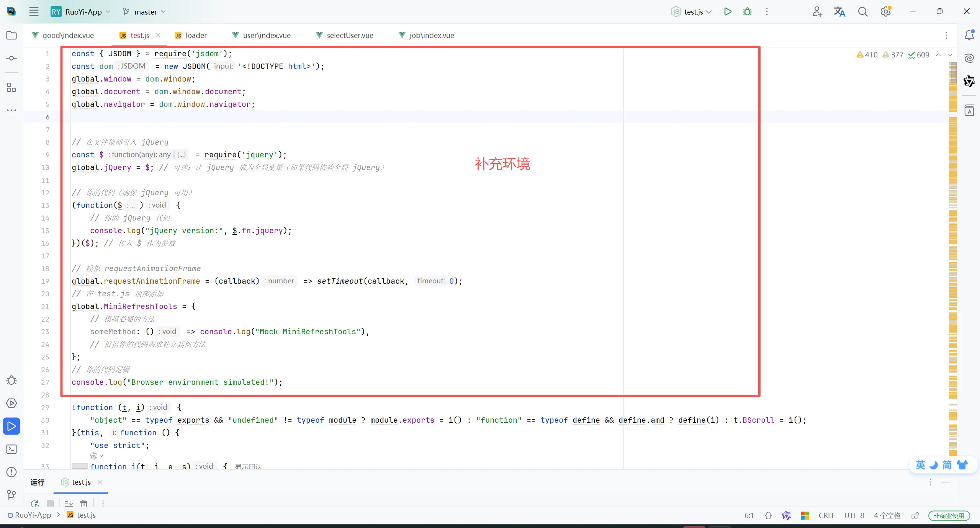The image size is (980, 528).
Task: Toggle the read-only lock in status bar
Action: pyautogui.click(x=915, y=516)
